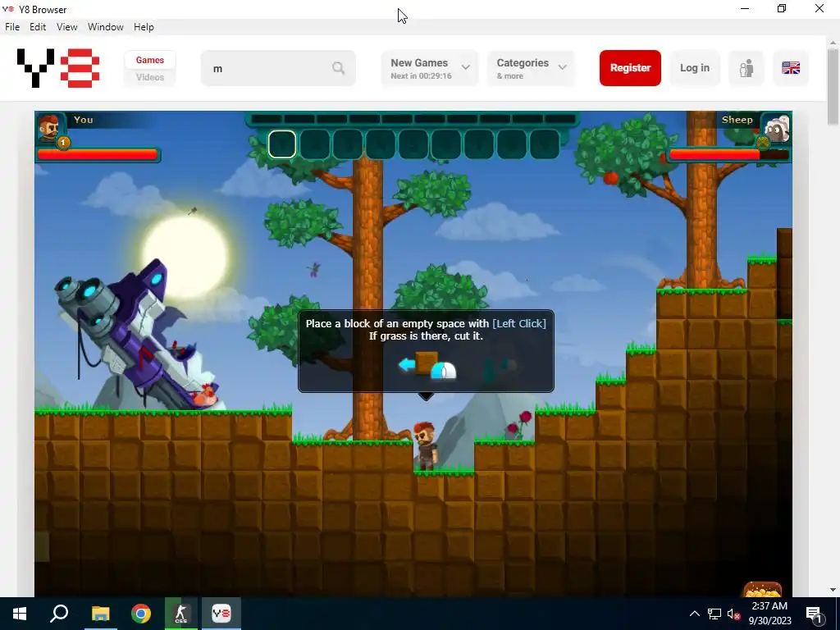This screenshot has height=630, width=840.
Task: Launch Chrome from the taskbar
Action: tap(141, 614)
